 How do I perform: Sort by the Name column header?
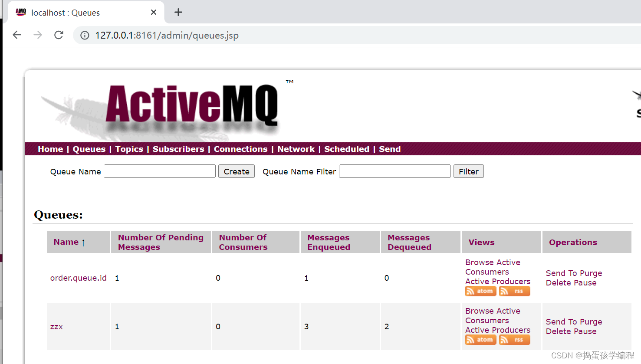click(66, 242)
